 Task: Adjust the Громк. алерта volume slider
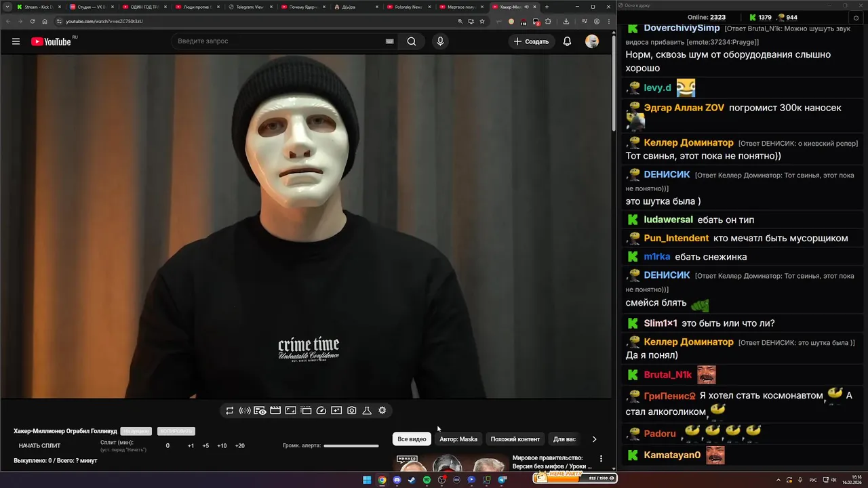click(351, 446)
